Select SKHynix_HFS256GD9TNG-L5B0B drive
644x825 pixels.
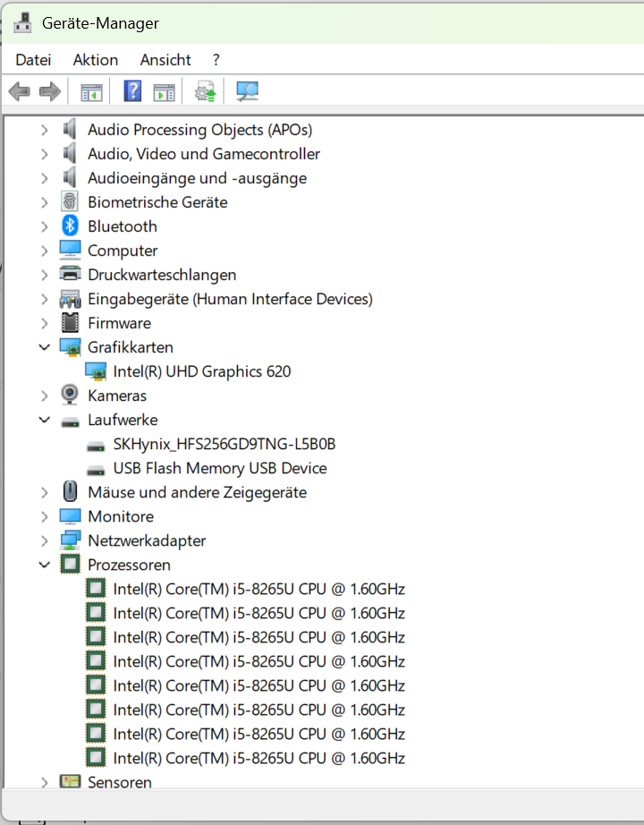[225, 445]
